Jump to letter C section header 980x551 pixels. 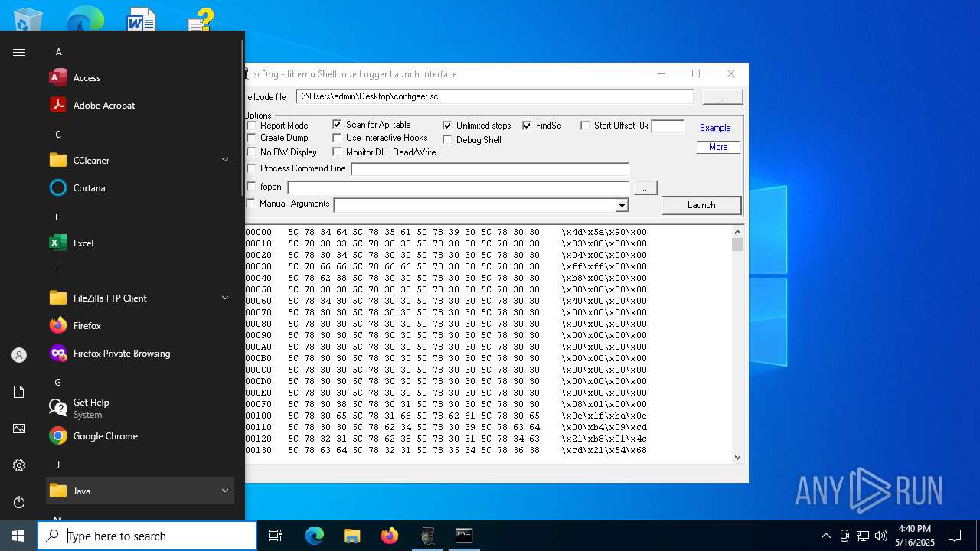click(x=58, y=135)
